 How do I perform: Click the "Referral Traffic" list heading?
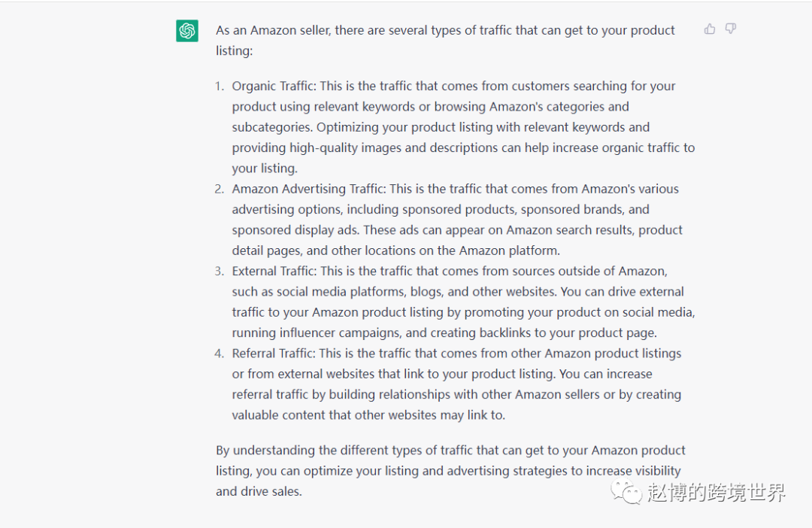click(274, 354)
